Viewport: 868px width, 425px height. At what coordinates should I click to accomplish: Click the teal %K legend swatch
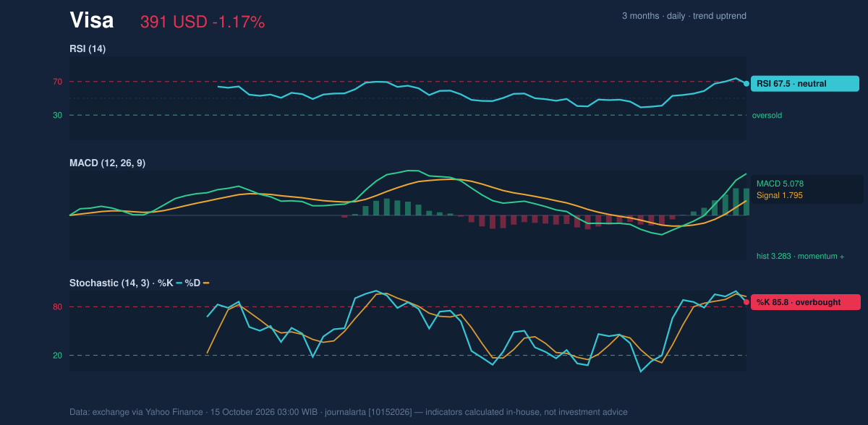[179, 283]
